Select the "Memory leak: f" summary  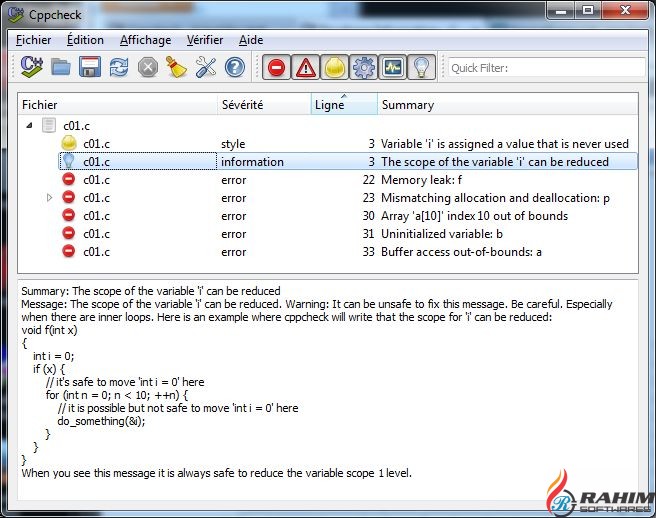421,180
